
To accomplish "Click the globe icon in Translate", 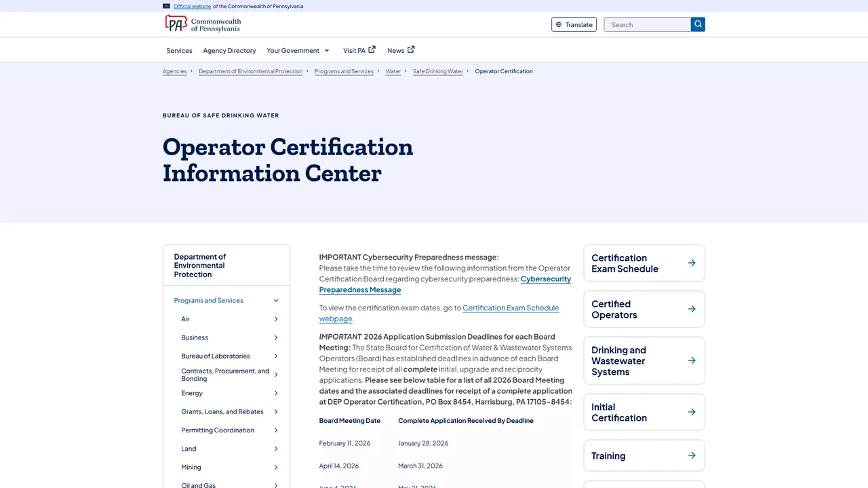I will pos(559,24).
